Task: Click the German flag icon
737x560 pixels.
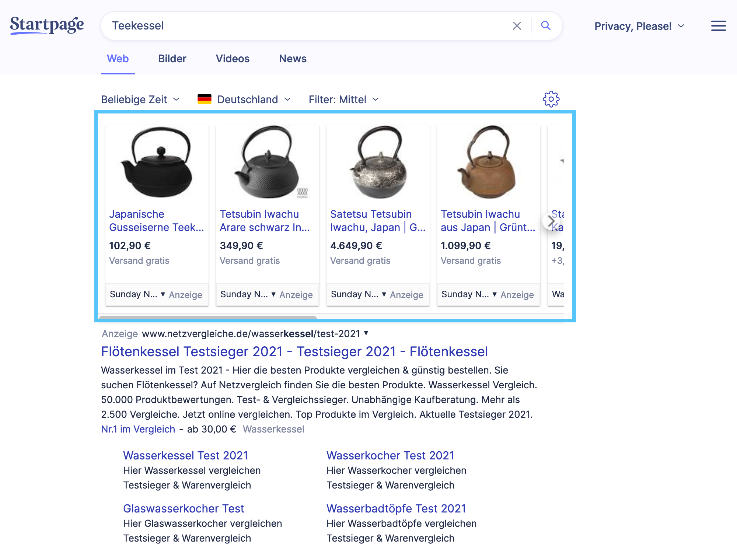Action: click(x=205, y=99)
